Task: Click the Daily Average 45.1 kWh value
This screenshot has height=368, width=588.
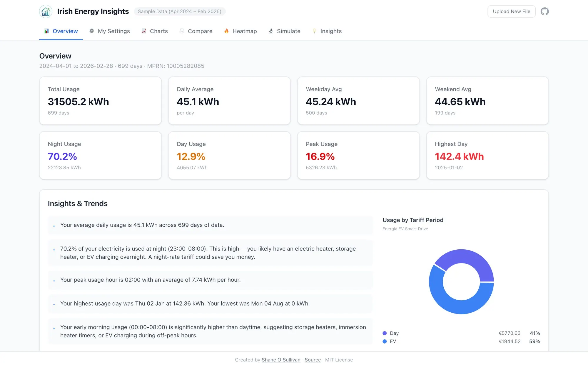Action: point(198,102)
